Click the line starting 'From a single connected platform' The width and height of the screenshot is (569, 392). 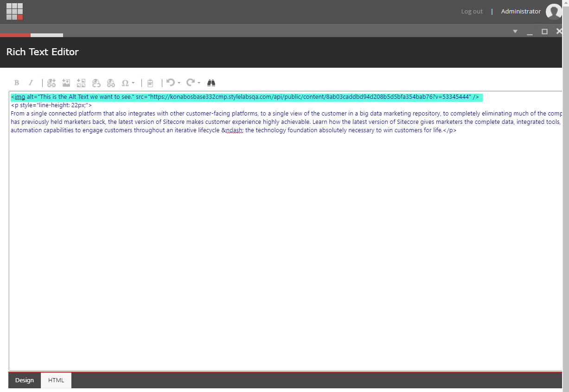pyautogui.click(x=286, y=114)
